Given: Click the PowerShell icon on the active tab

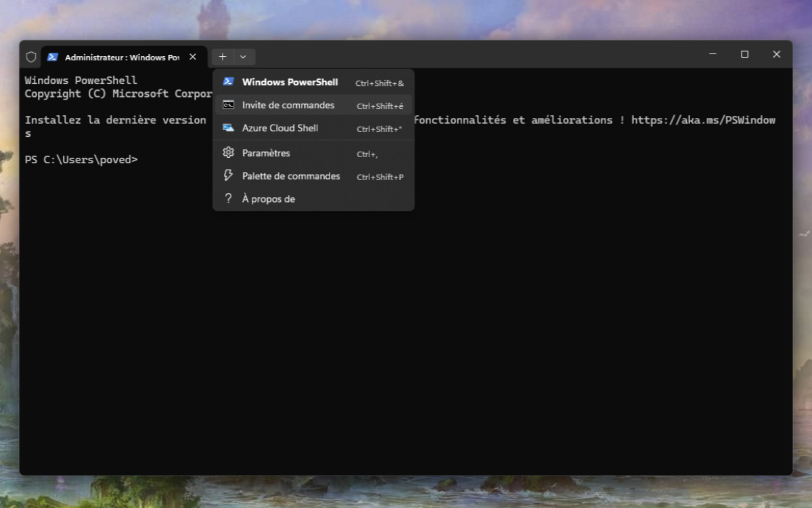Looking at the screenshot, I should 53,57.
